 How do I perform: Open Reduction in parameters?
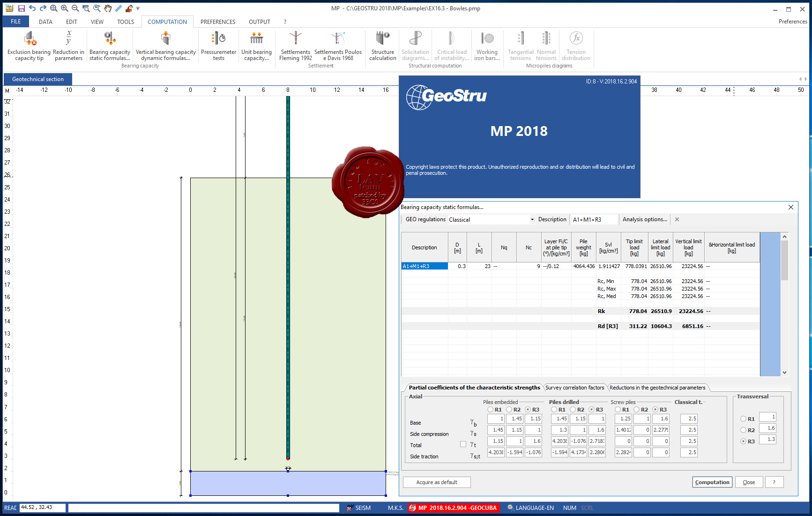68,46
